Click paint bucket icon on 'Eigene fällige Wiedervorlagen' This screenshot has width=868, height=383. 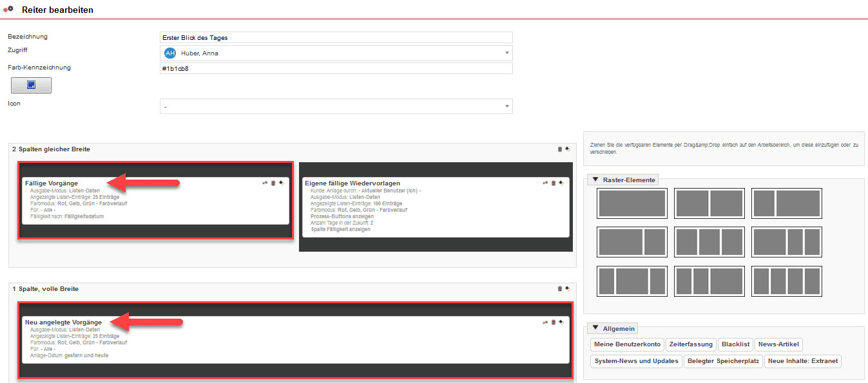[561, 183]
